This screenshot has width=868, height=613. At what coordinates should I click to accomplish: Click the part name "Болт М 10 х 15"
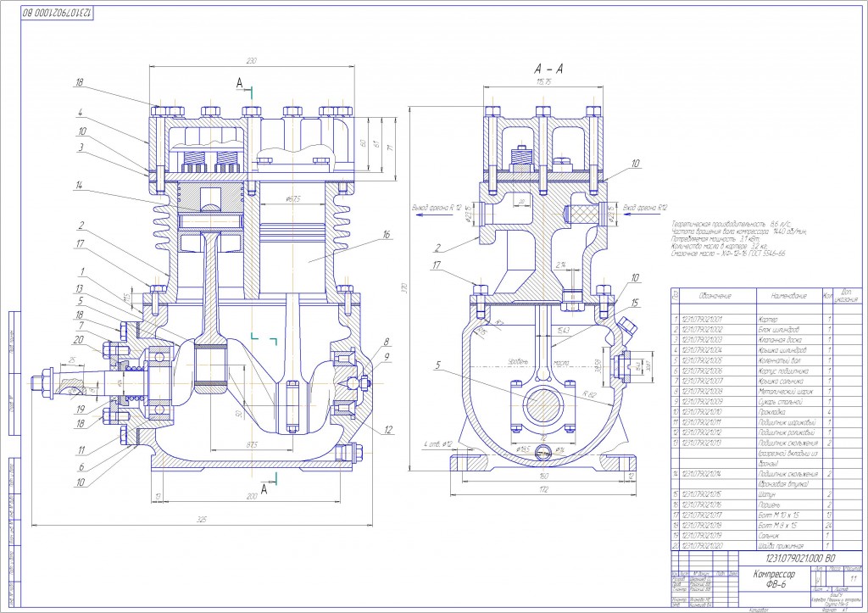[x=778, y=515]
